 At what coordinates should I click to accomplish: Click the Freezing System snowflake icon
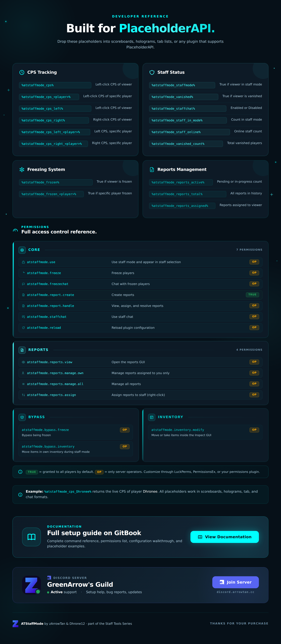pyautogui.click(x=22, y=169)
